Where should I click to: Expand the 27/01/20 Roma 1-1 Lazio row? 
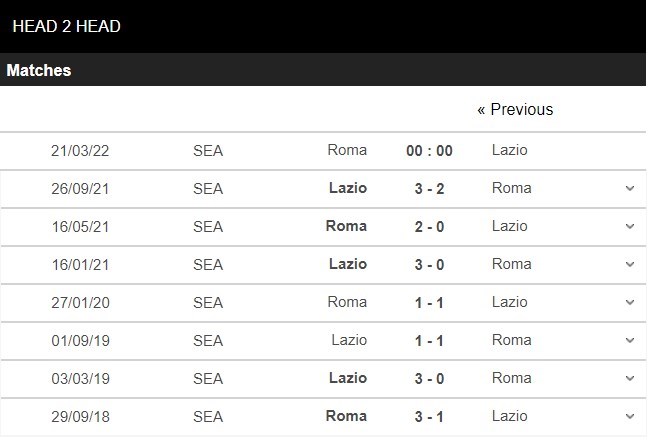click(629, 302)
